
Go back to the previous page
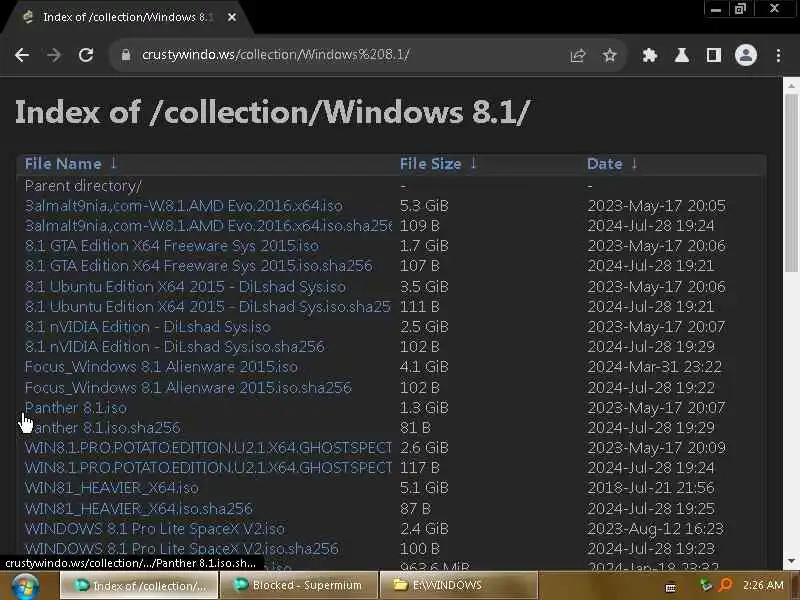click(x=22, y=55)
